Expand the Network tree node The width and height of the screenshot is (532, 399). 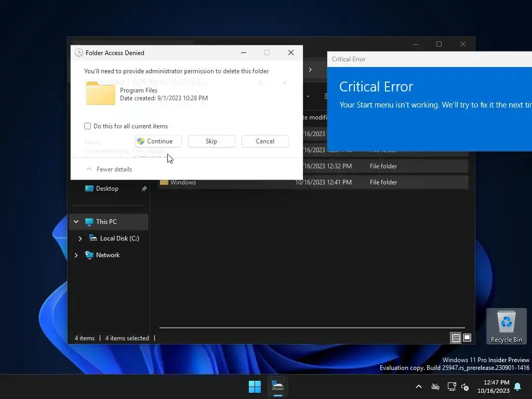[x=76, y=255]
